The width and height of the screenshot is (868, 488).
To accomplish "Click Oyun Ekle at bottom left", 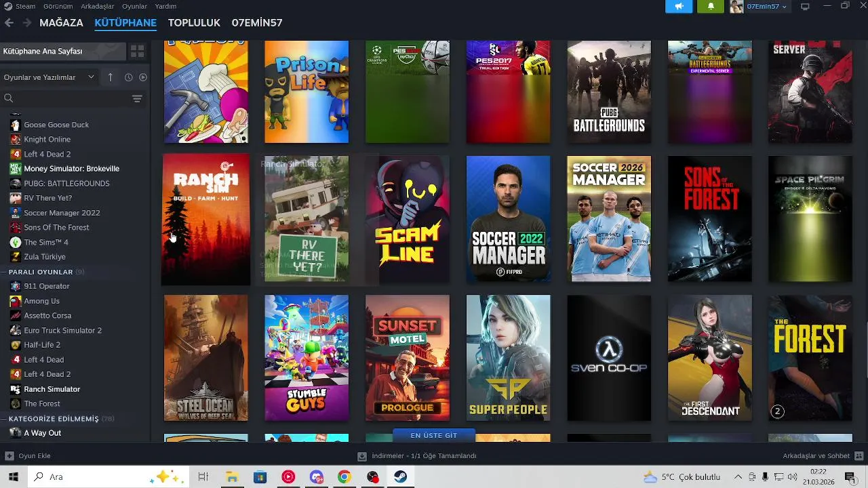I will point(28,455).
